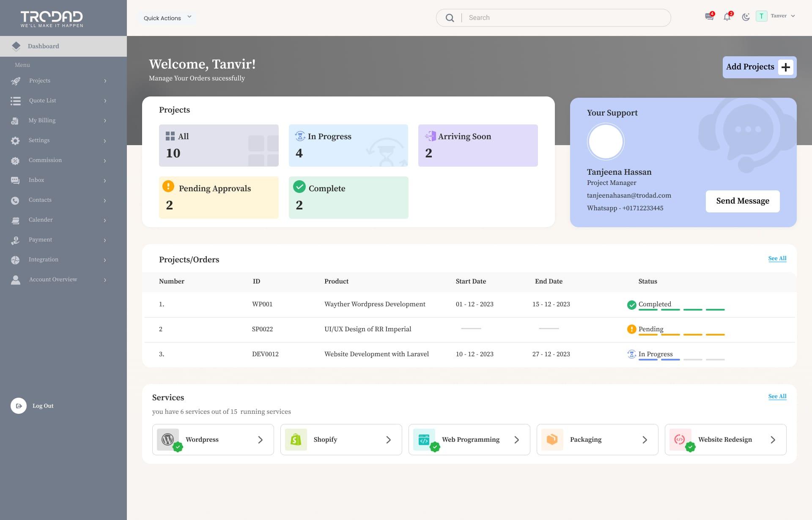Open the notifications bell icon
Screen dimensions: 812x520
727,17
